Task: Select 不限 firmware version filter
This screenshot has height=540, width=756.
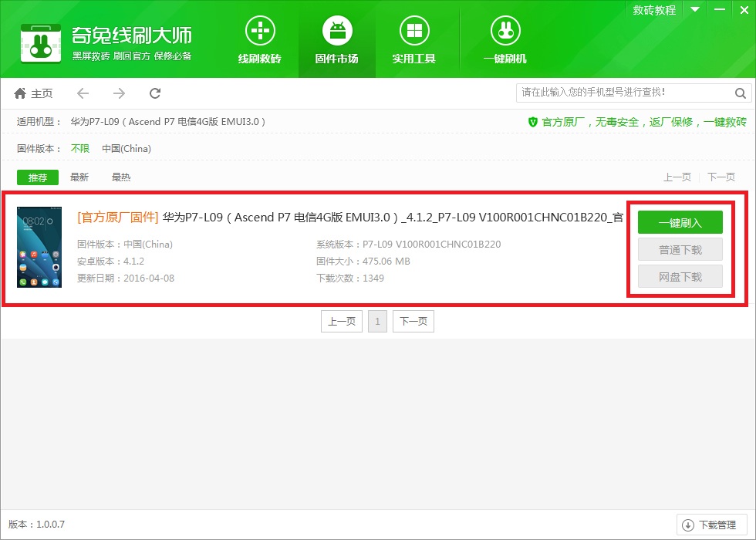Action: pyautogui.click(x=79, y=148)
